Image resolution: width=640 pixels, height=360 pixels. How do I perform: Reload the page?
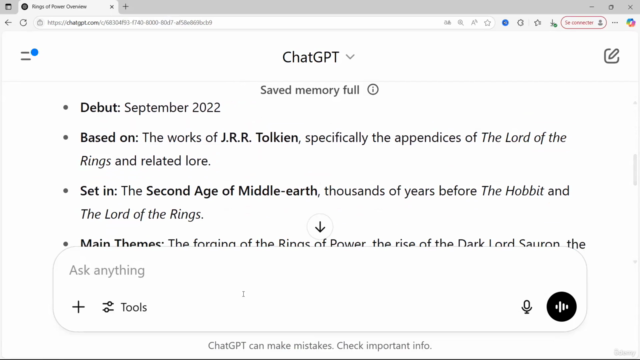23,22
